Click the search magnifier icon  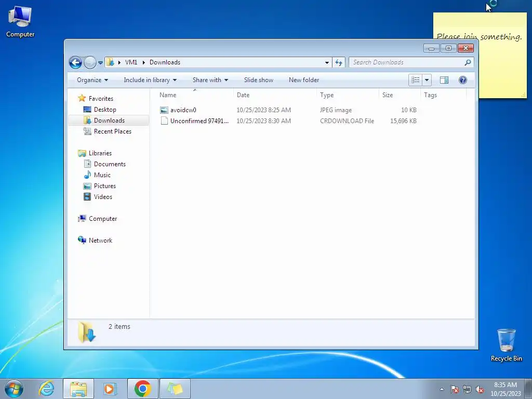point(468,62)
